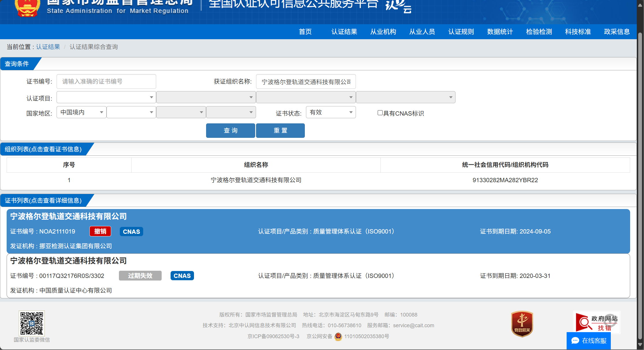Open certificate card 00117Q32176R0S/3302
The height and width of the screenshot is (350, 644).
tap(318, 276)
